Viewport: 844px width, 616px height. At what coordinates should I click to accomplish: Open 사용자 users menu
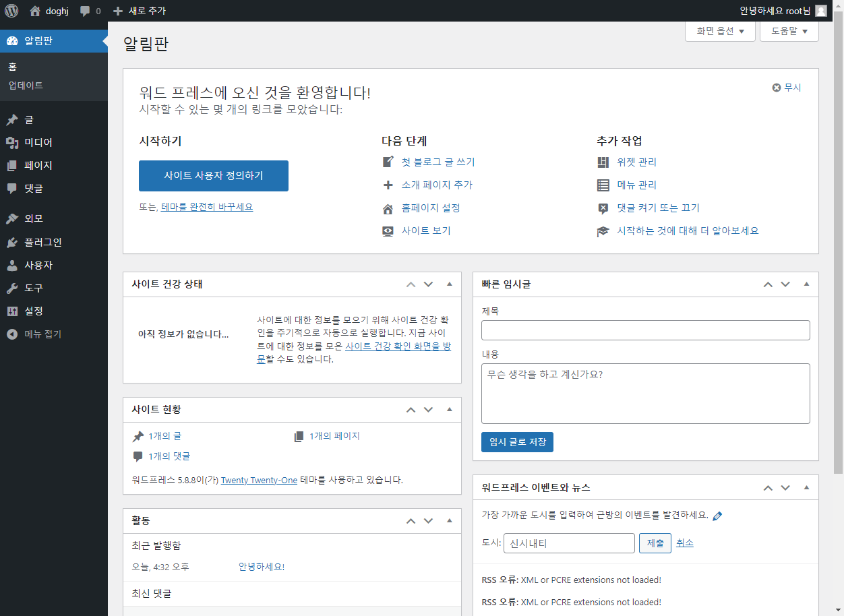(x=54, y=265)
